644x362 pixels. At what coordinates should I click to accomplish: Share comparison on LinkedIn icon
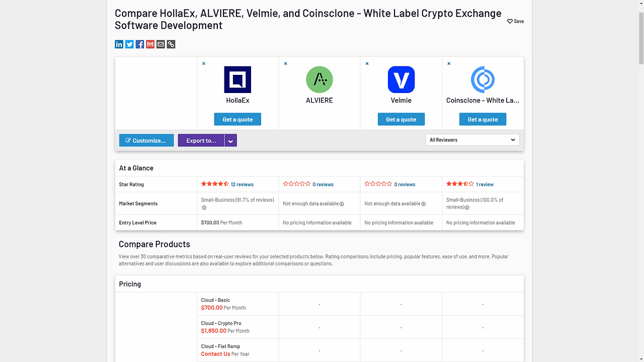[119, 44]
